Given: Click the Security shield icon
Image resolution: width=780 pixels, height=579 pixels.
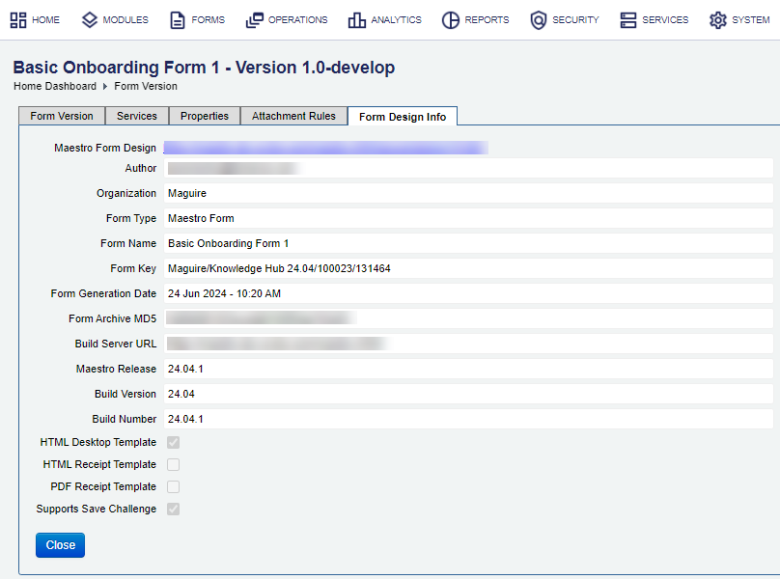Looking at the screenshot, I should (x=538, y=20).
